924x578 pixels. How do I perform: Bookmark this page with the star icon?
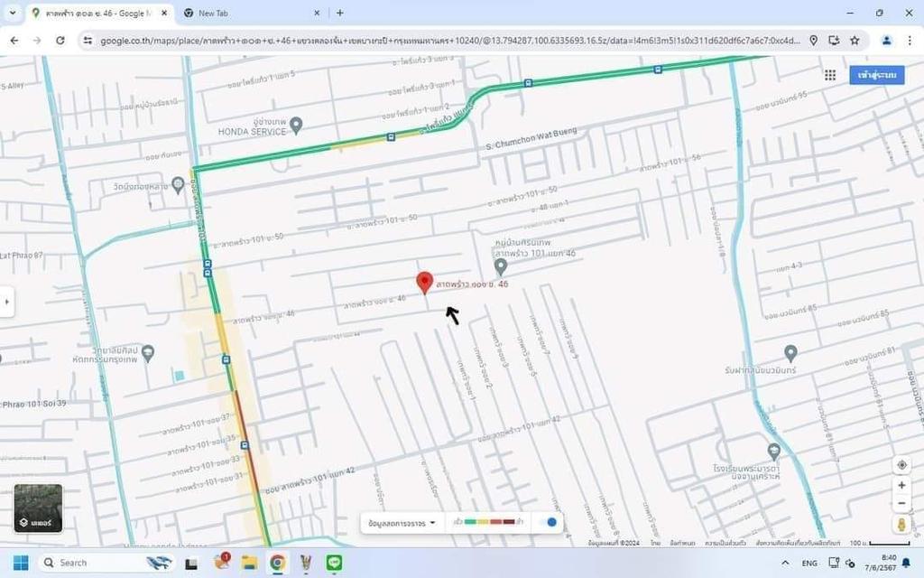[855, 41]
